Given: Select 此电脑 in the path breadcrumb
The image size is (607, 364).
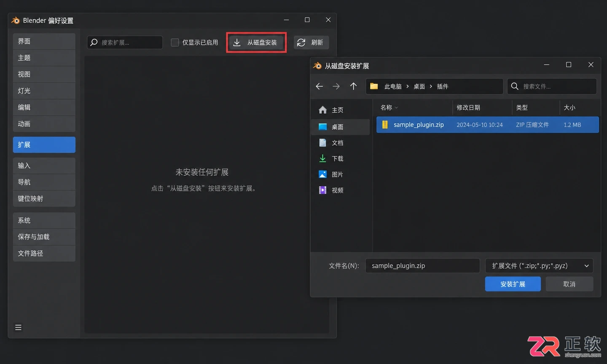Looking at the screenshot, I should [393, 86].
